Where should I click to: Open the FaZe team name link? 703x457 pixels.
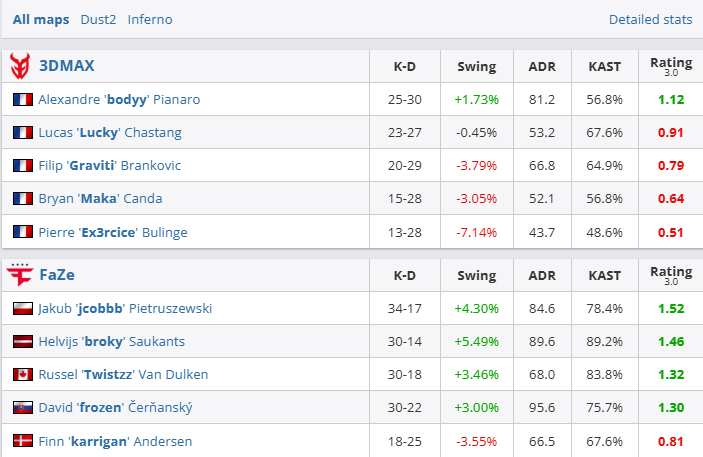pos(58,275)
